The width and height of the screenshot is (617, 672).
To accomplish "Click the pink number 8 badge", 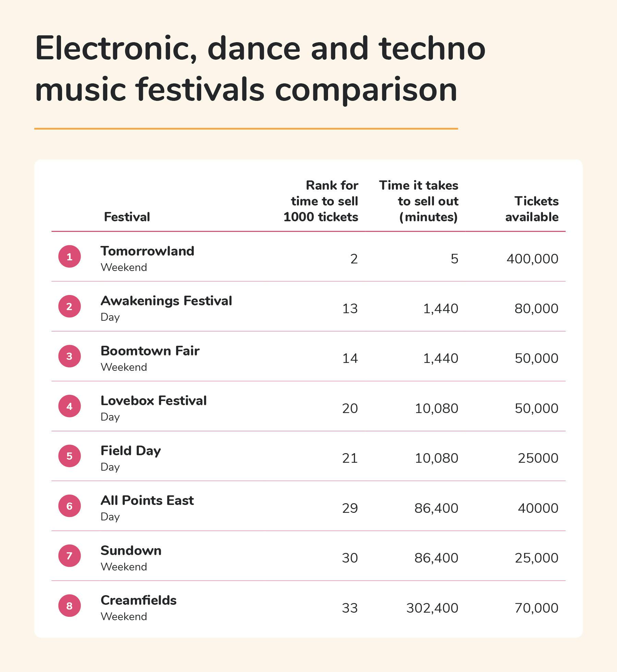I will 70,606.
